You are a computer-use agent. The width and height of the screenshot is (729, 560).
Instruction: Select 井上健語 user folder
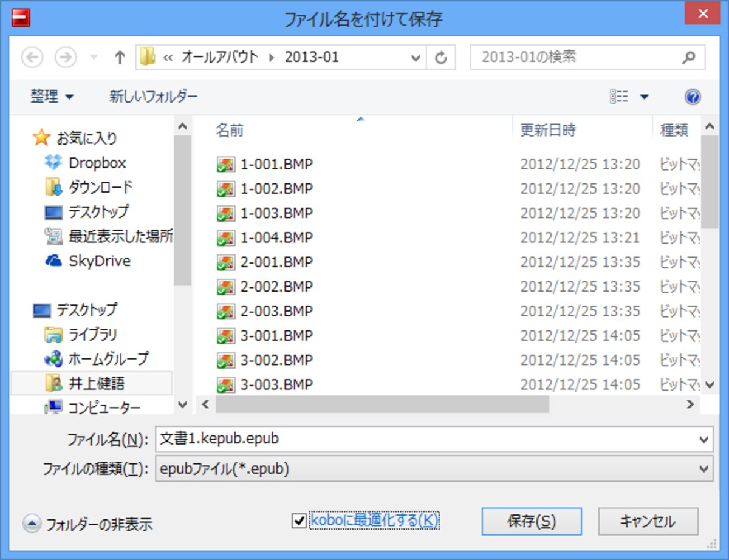[92, 383]
